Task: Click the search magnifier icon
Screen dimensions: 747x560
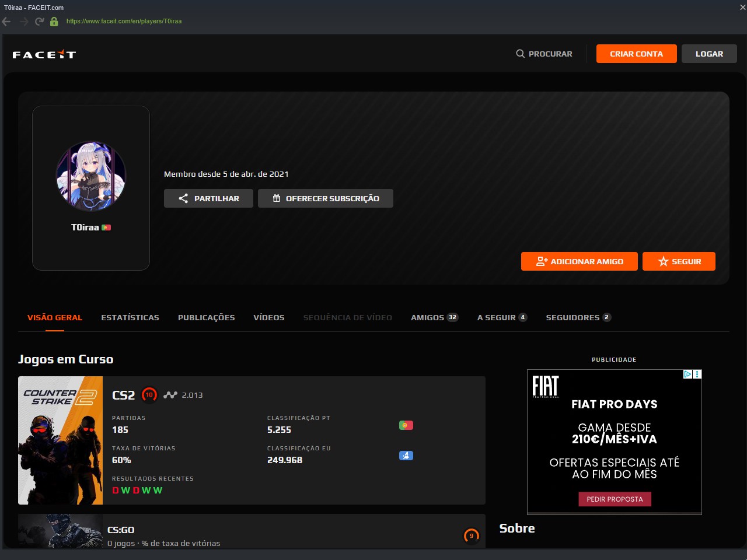Action: click(521, 54)
